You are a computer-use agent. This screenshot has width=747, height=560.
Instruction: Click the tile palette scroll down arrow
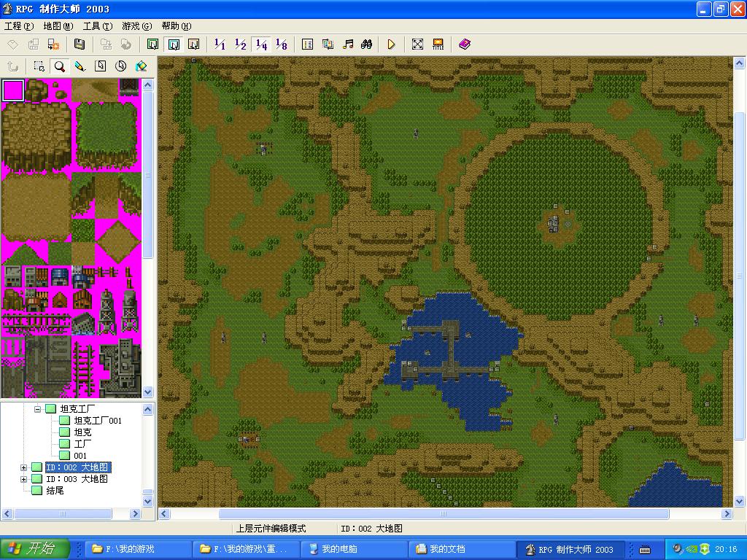coord(147,392)
